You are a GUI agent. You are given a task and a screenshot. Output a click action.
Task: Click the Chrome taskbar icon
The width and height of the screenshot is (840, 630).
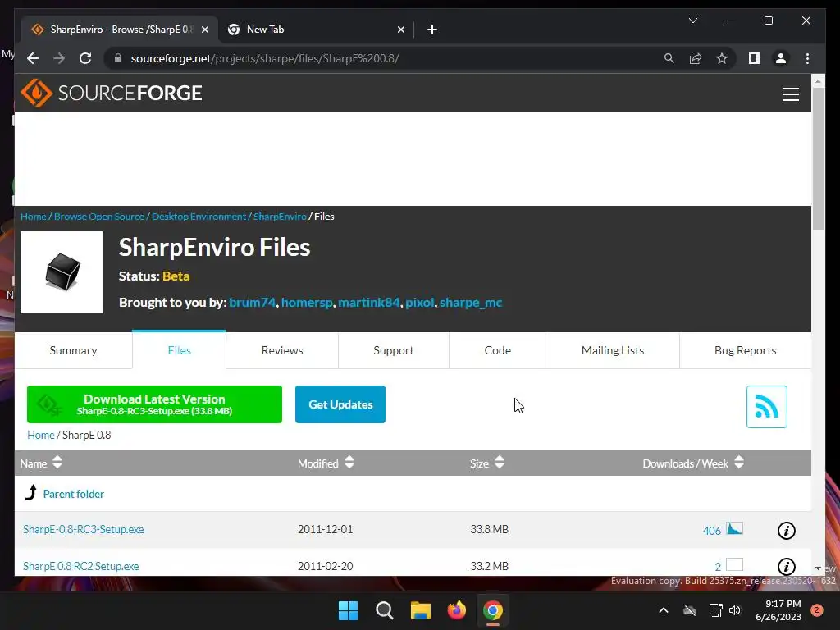pyautogui.click(x=493, y=610)
